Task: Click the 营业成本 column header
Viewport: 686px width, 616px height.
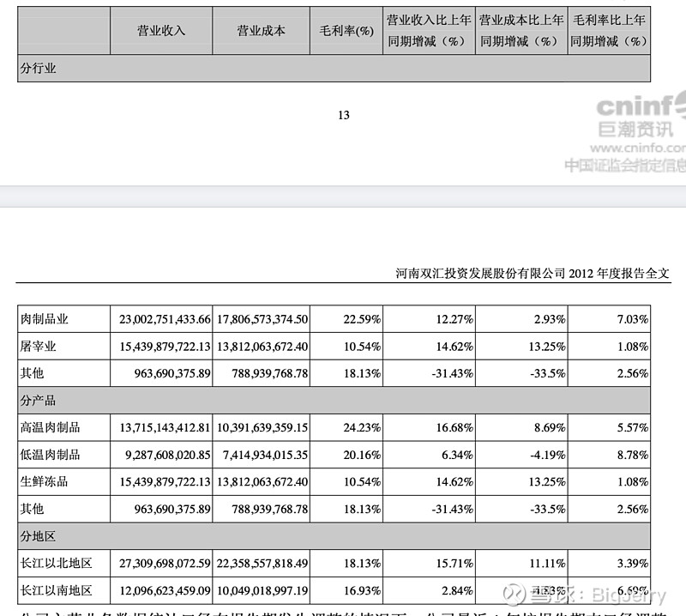Action: (x=262, y=31)
